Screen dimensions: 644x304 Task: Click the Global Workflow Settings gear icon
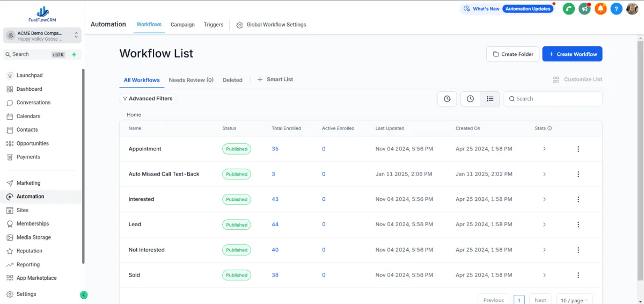(240, 25)
